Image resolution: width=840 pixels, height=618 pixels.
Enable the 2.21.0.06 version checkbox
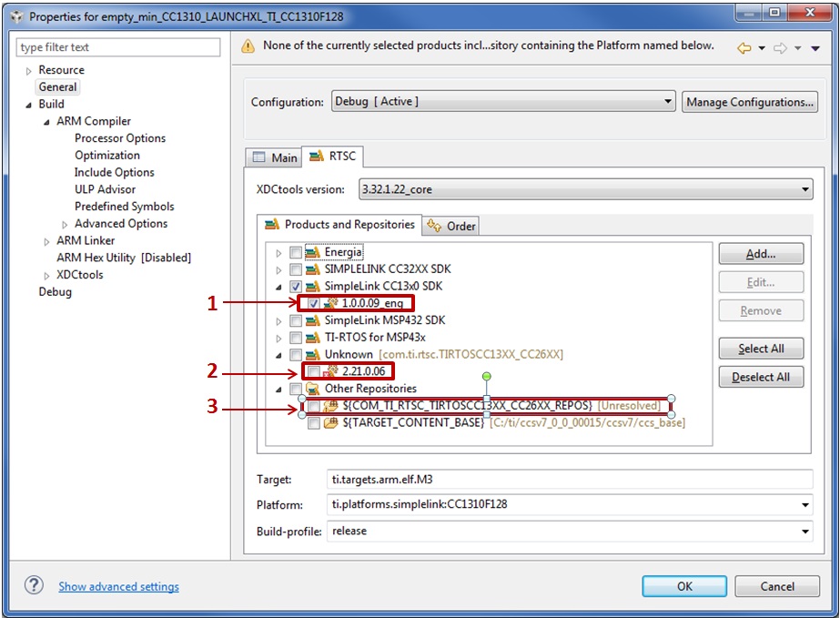pyautogui.click(x=313, y=371)
